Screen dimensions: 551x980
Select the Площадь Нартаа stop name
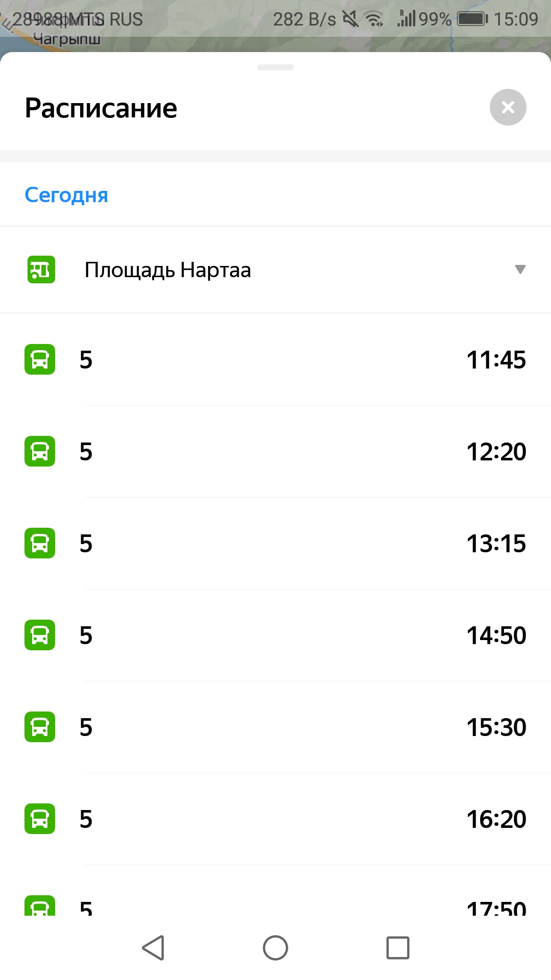pyautogui.click(x=167, y=270)
